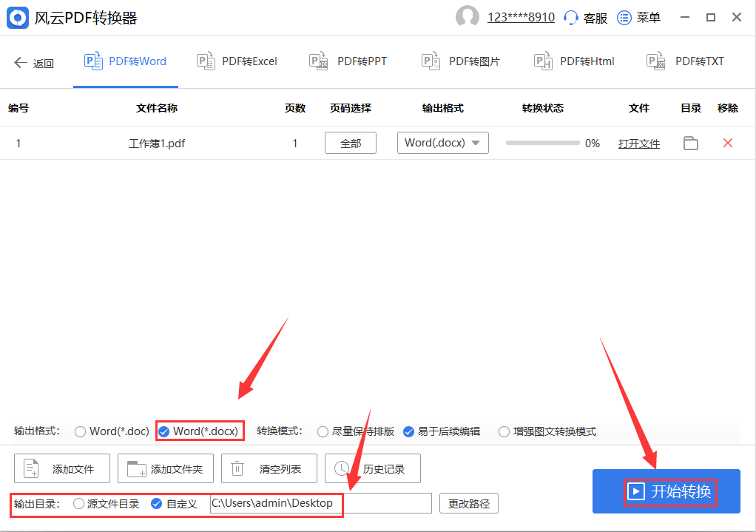Viewport: 756px width, 532px height.
Task: Switch to PDF转图片 tab
Action: pos(460,61)
